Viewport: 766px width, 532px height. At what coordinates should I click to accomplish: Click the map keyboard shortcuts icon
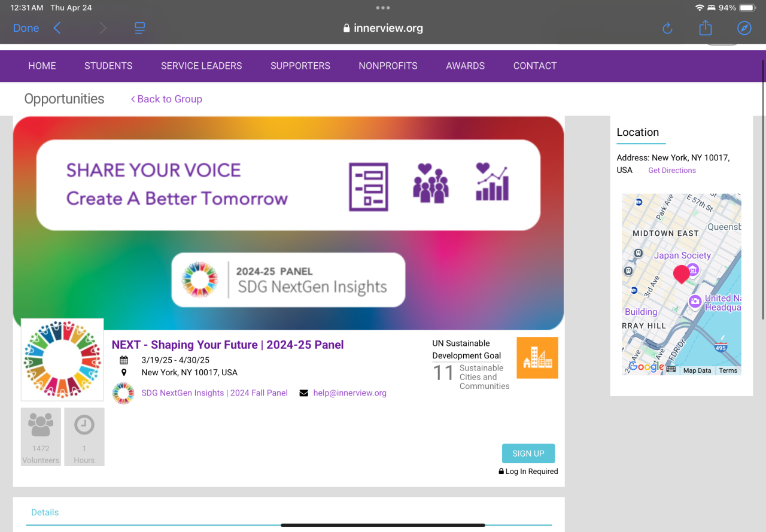(x=671, y=370)
